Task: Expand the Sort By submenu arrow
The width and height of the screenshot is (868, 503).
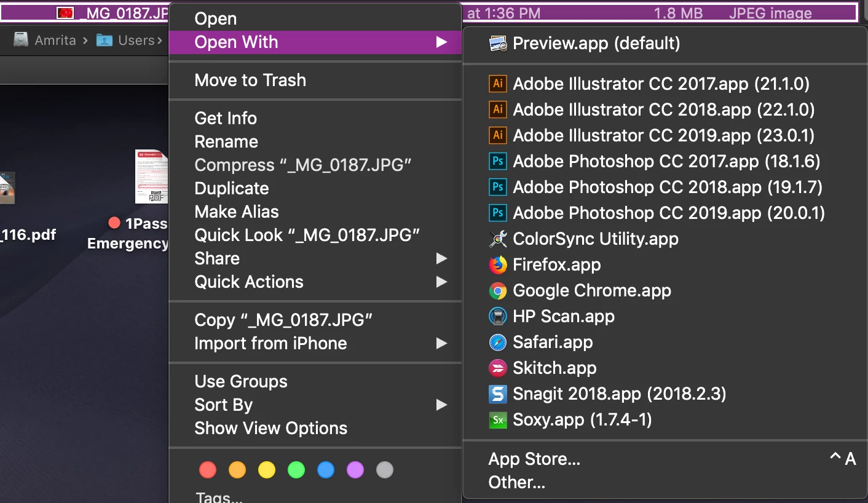Action: pos(441,405)
